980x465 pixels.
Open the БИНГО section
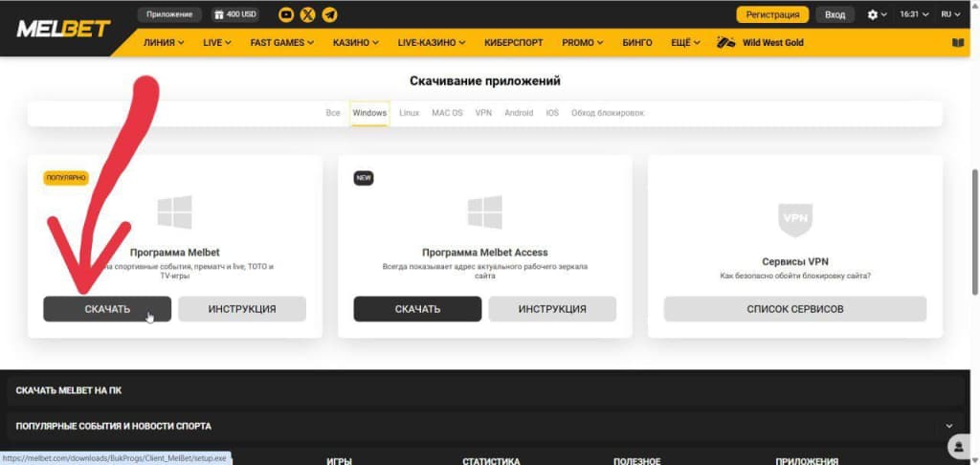tap(637, 42)
